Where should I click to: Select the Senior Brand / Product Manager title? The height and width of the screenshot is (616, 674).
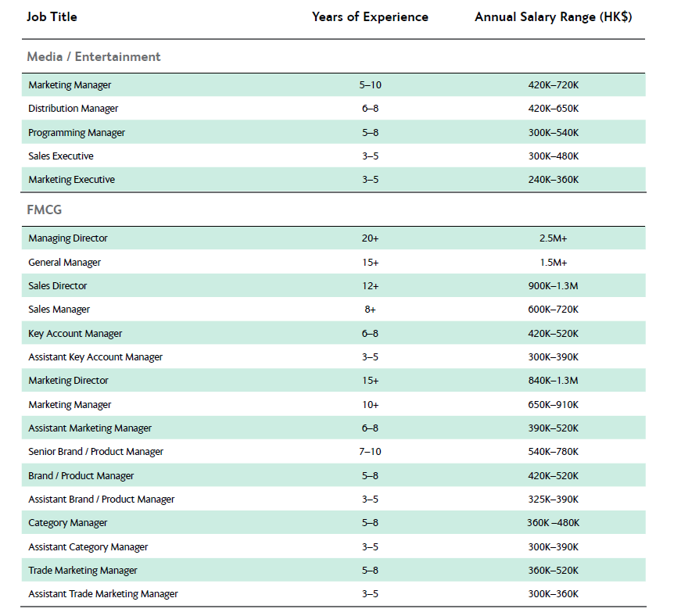(x=96, y=452)
